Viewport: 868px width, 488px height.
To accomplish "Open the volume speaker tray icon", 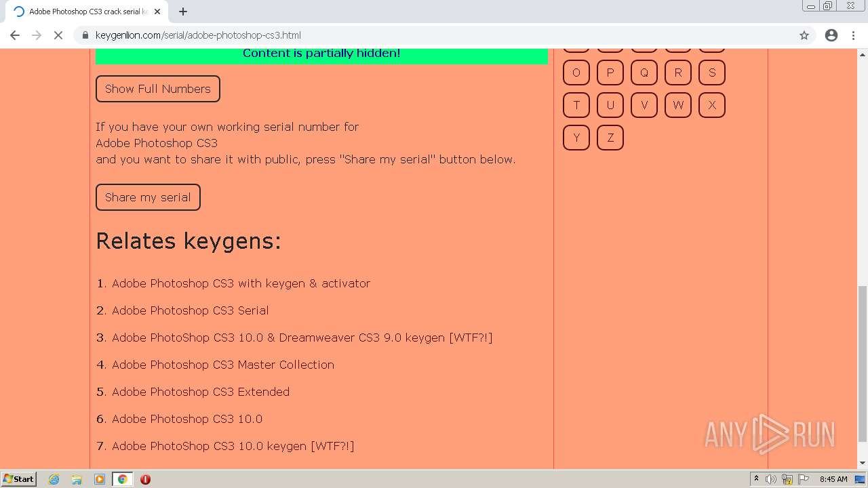I will [x=771, y=479].
